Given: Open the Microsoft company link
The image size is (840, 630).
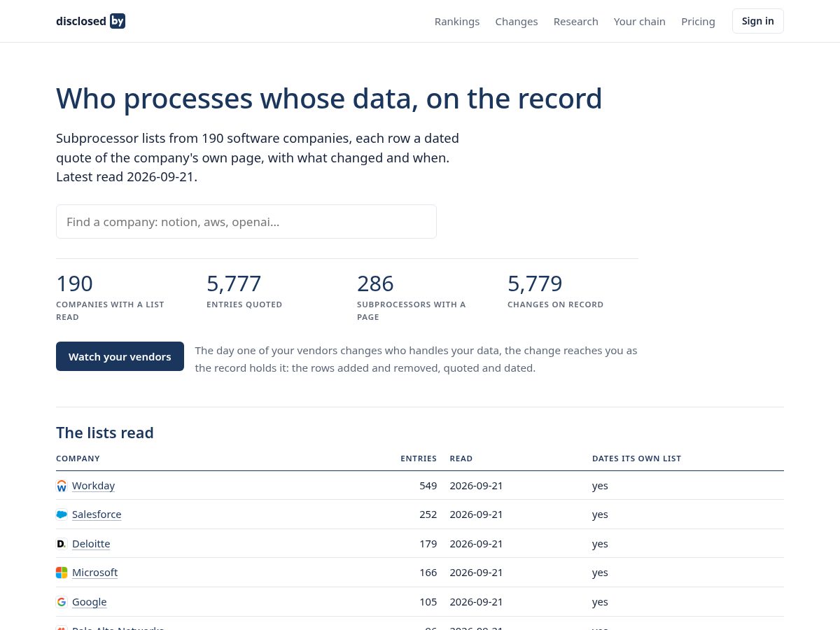Looking at the screenshot, I should point(94,573).
